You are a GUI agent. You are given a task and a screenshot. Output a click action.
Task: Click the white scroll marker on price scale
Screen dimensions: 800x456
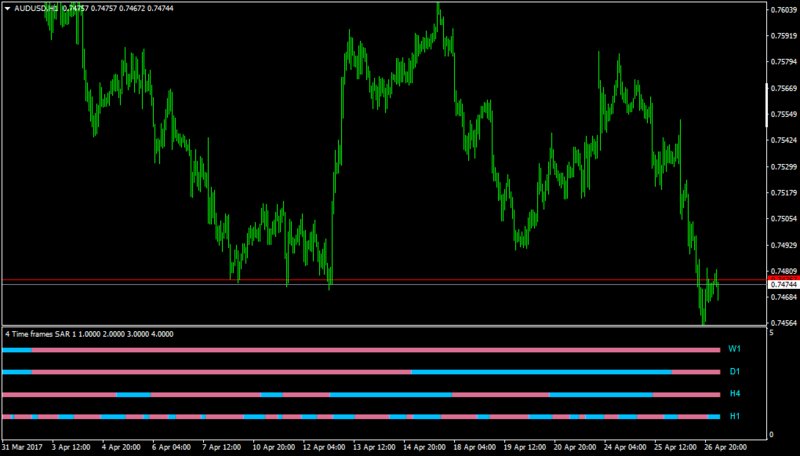pyautogui.click(x=767, y=105)
